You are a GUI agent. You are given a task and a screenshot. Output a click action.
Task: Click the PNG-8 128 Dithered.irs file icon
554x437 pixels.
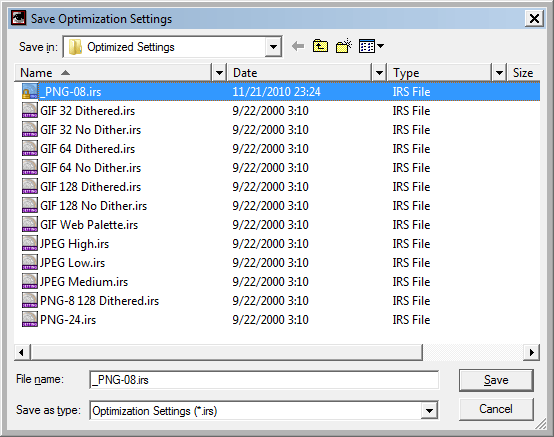(x=29, y=301)
